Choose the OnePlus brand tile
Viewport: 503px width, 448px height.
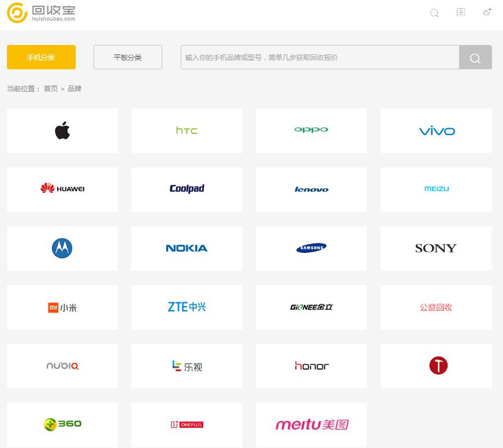(x=187, y=425)
